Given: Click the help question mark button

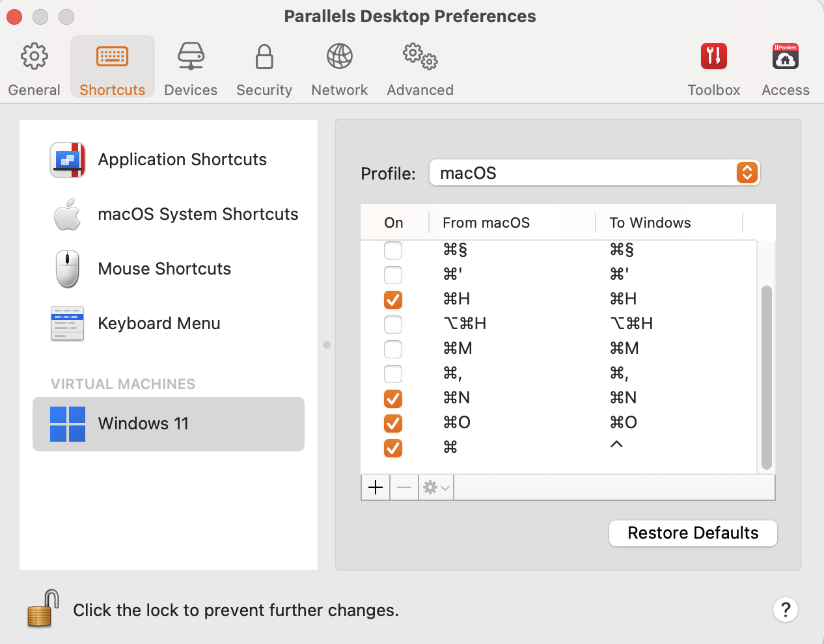Looking at the screenshot, I should pyautogui.click(x=785, y=610).
